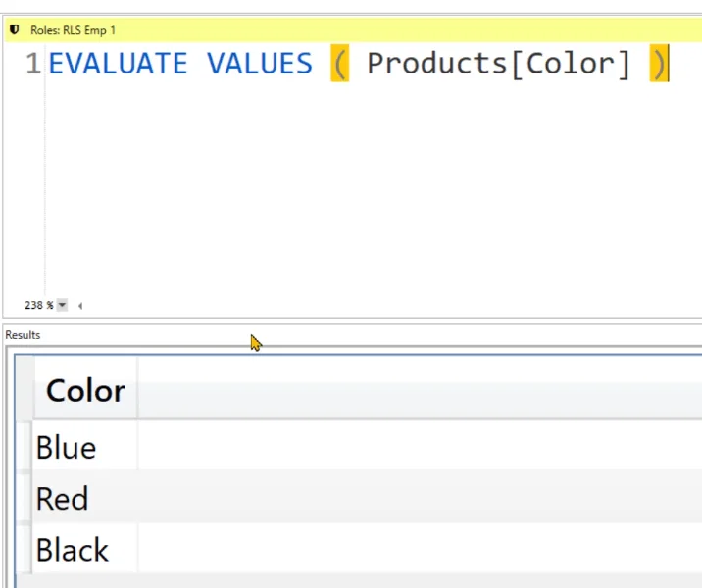Place cursor in the EVALUATE keyword
Screen dimensions: 702x588
pyautogui.click(x=119, y=63)
